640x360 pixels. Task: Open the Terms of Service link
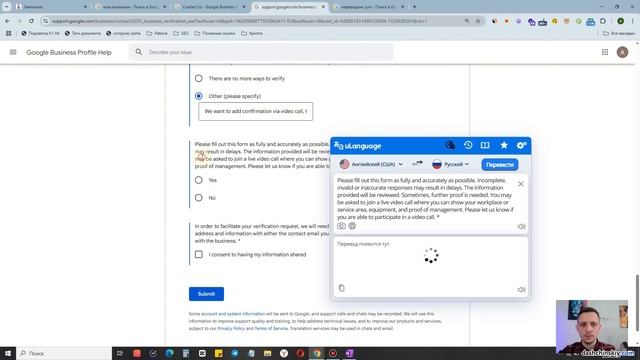[x=271, y=328]
